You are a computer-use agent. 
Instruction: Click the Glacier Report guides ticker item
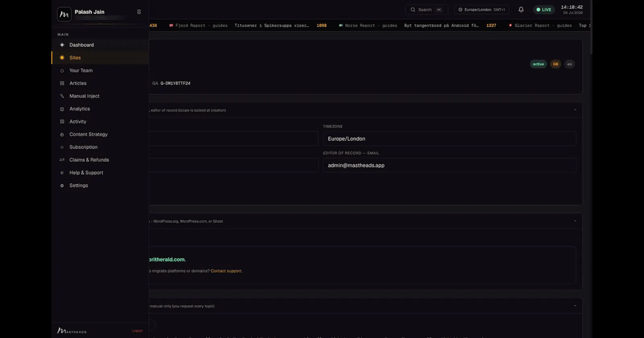540,25
